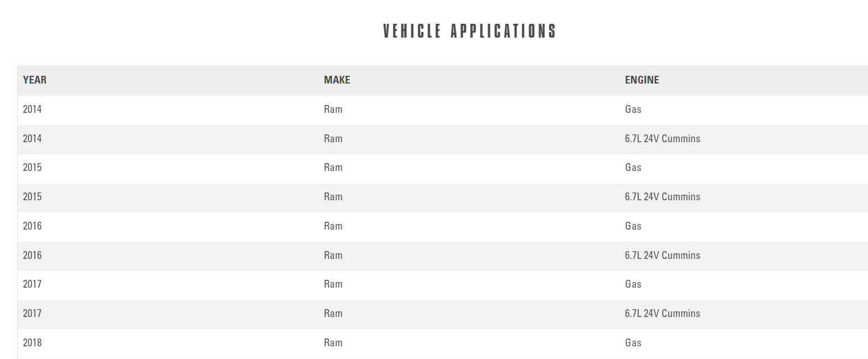Click the 2015 6.7L 24V Cummins engine cell
Viewport: 868px width, 359px height.
pyautogui.click(x=662, y=197)
